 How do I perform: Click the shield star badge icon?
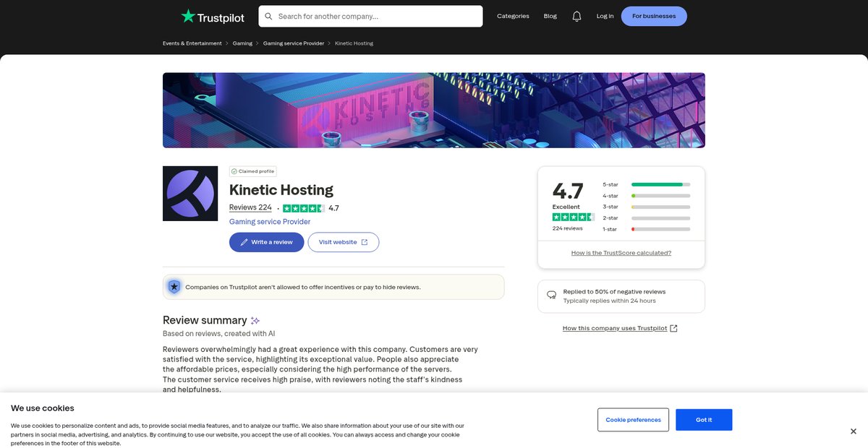pos(174,287)
